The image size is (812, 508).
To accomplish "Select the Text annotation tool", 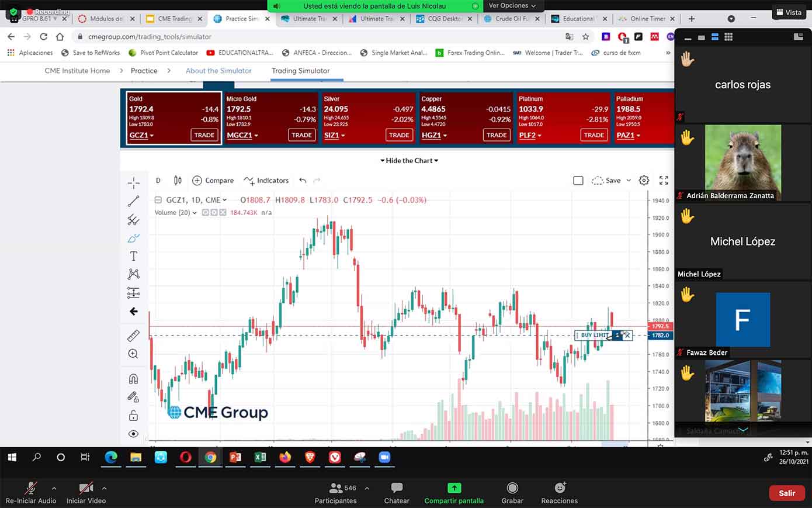I will click(133, 256).
